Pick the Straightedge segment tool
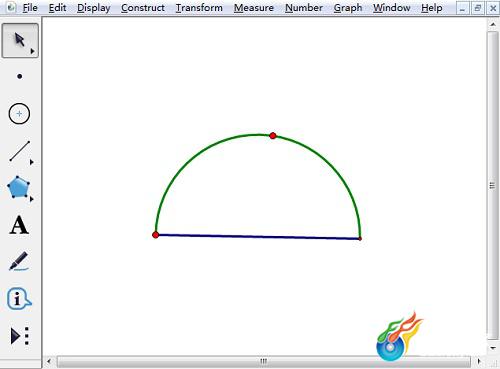 click(x=20, y=151)
